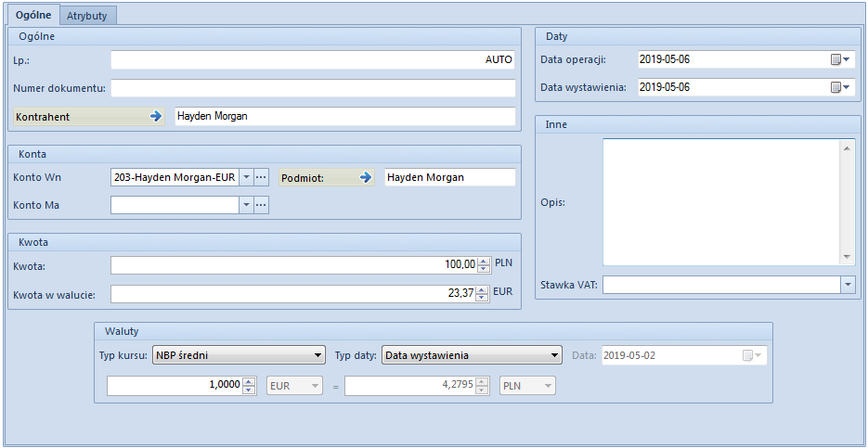Click the Podmiot blue arrow button

tap(366, 177)
